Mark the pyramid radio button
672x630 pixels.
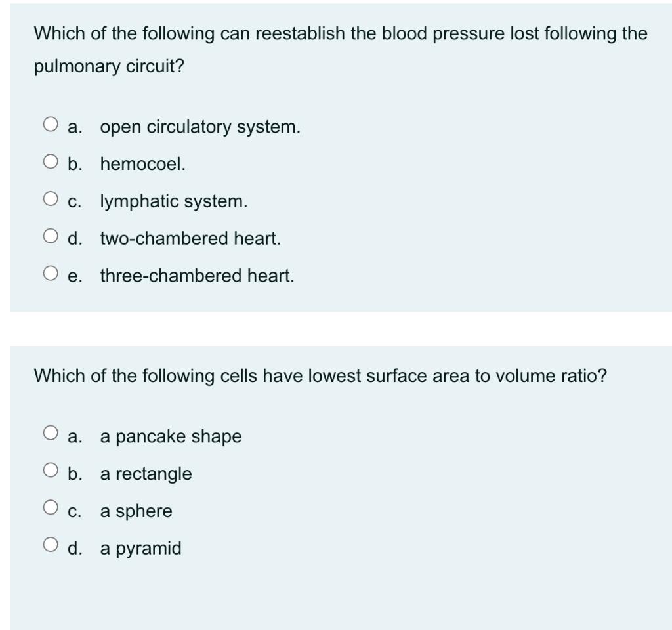click(50, 547)
